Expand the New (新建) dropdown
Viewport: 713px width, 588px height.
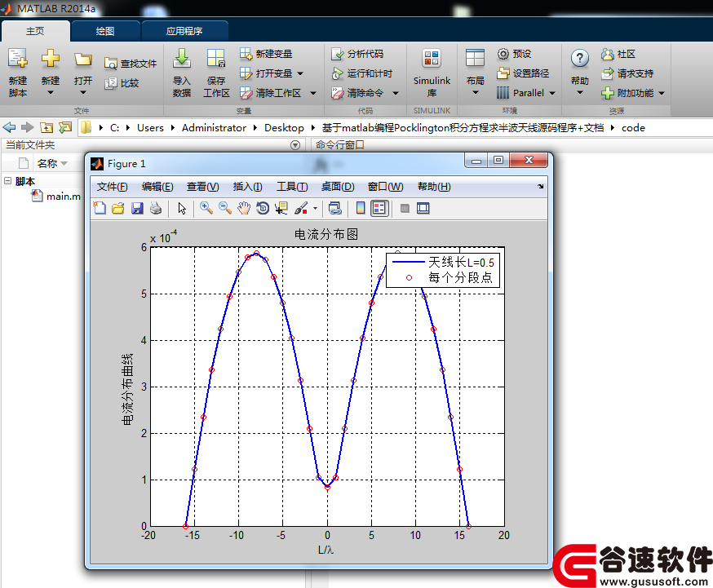point(51,93)
